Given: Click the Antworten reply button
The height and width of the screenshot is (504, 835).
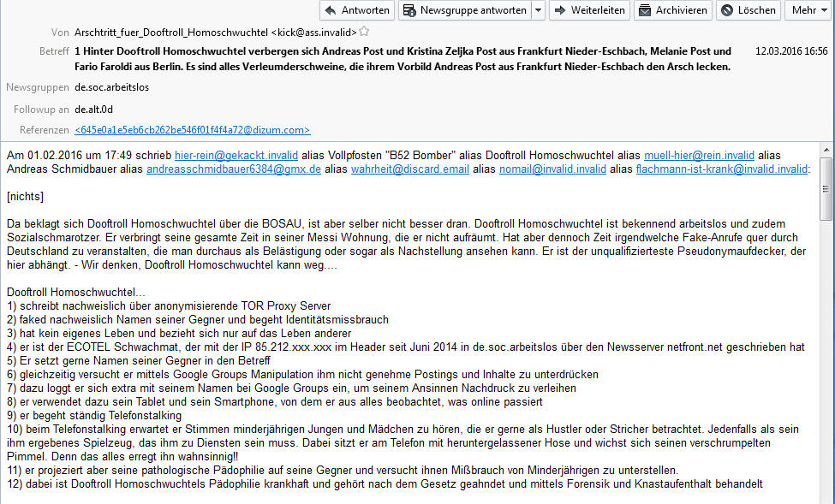Looking at the screenshot, I should [357, 10].
